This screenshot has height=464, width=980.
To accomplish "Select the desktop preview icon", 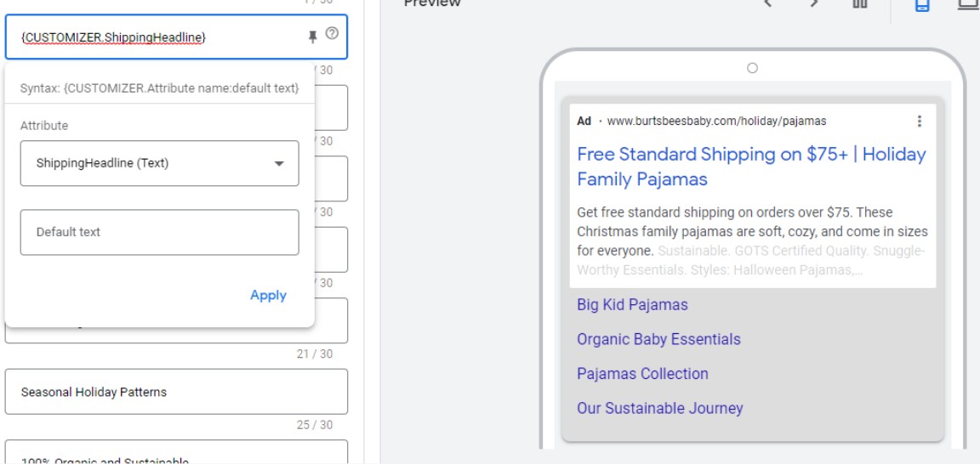I will 968,4.
